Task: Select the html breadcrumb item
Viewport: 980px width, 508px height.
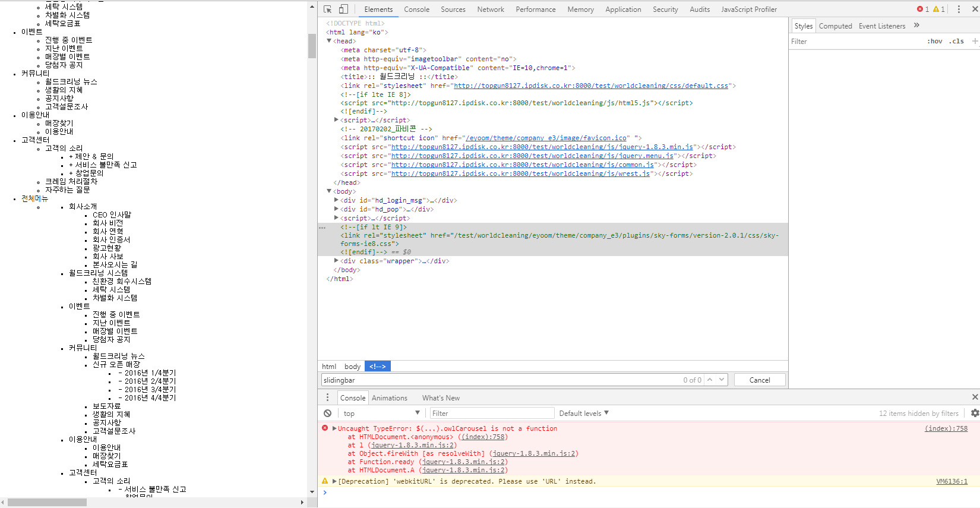Action: click(329, 367)
